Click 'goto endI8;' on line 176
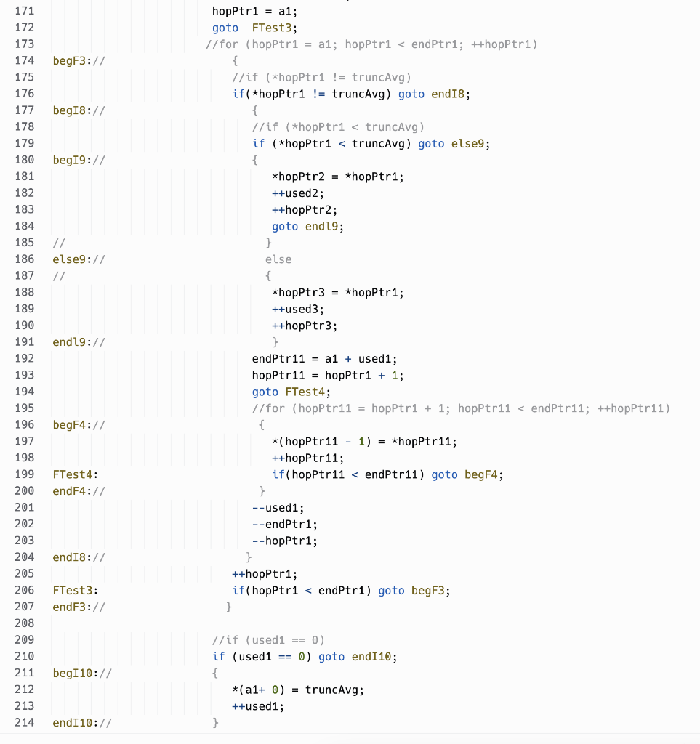The image size is (700, 744). 434,94
